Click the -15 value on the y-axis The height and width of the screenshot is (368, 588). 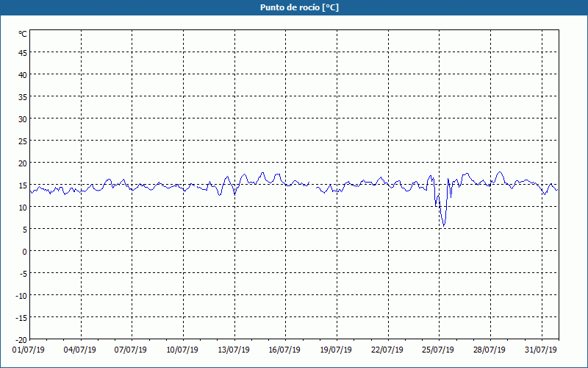tap(21, 318)
